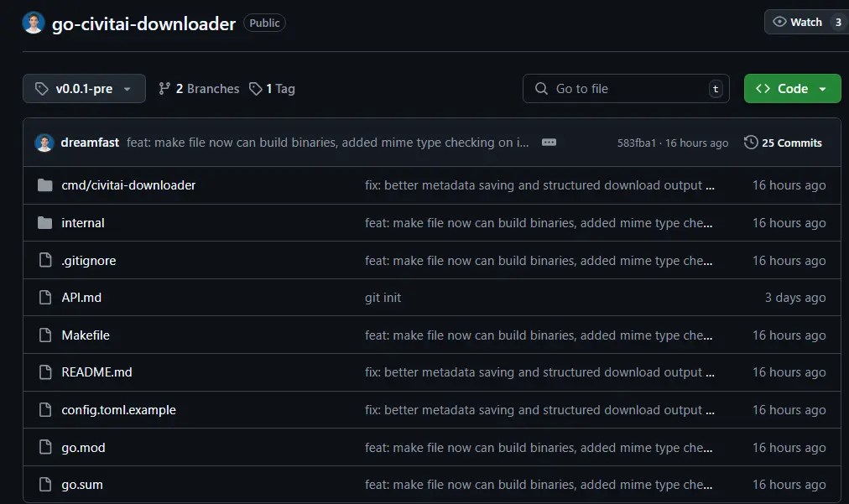Click the repository owner avatar beside title

[x=33, y=23]
